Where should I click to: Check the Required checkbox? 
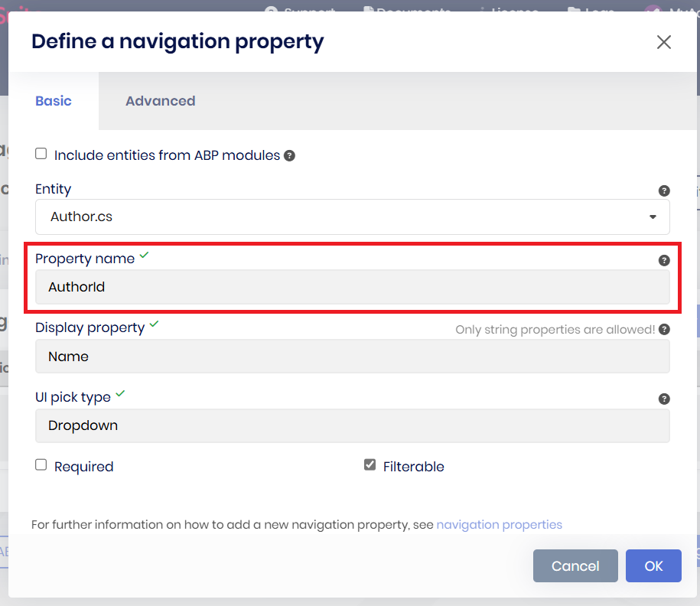click(x=41, y=465)
